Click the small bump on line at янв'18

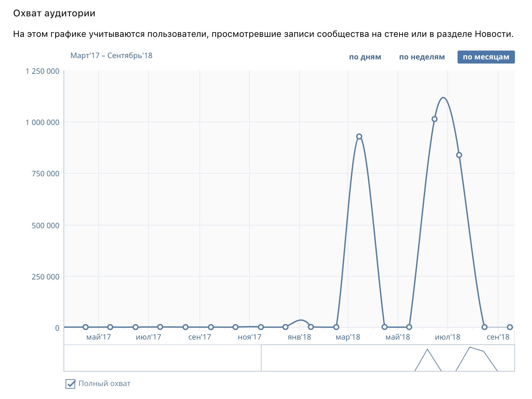(x=300, y=321)
